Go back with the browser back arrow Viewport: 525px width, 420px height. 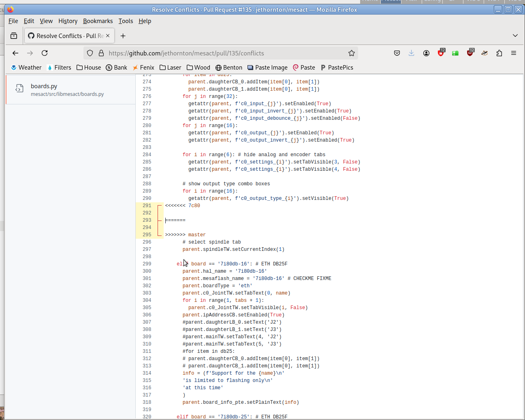click(15, 53)
